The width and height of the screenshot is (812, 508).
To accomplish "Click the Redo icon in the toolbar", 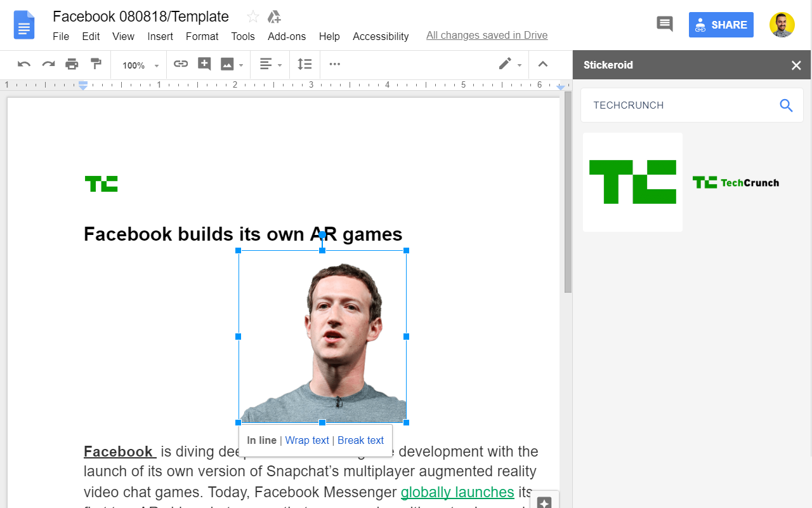I will click(x=48, y=64).
